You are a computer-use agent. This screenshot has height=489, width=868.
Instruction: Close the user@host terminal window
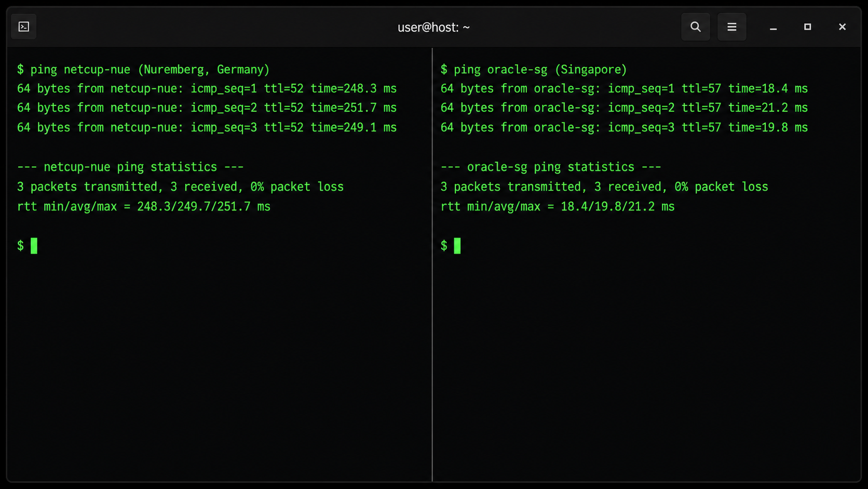click(x=843, y=27)
